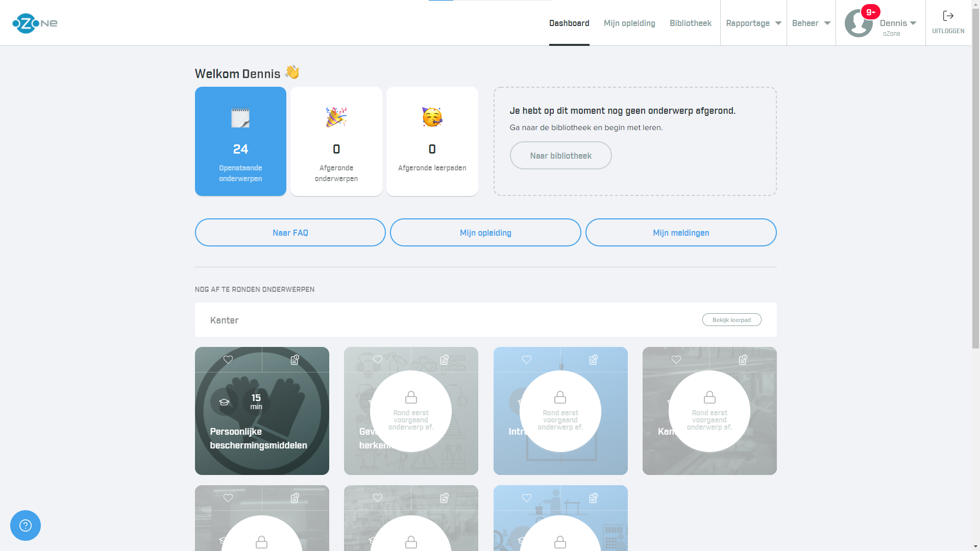Click graduation cap icon on Persoonlijke beschermingsmiddelen
Screen dimensions: 980x551
(x=224, y=402)
